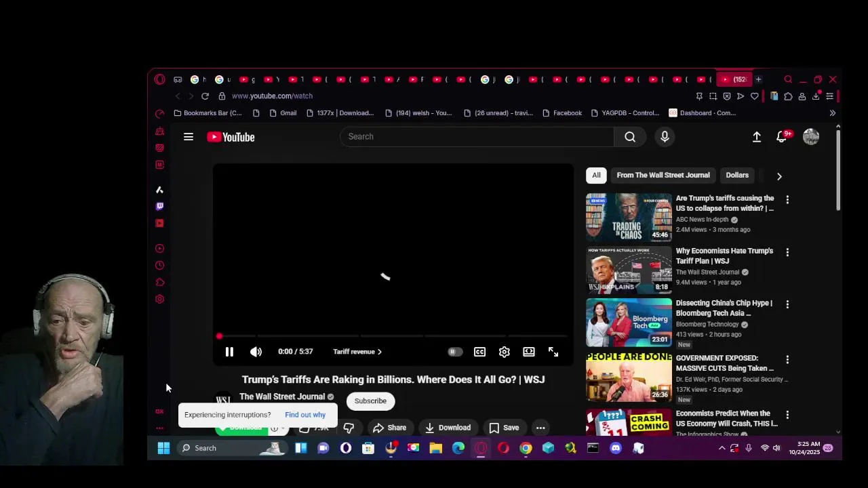The width and height of the screenshot is (868, 488).
Task: Select the All filter chip
Action: coord(596,176)
